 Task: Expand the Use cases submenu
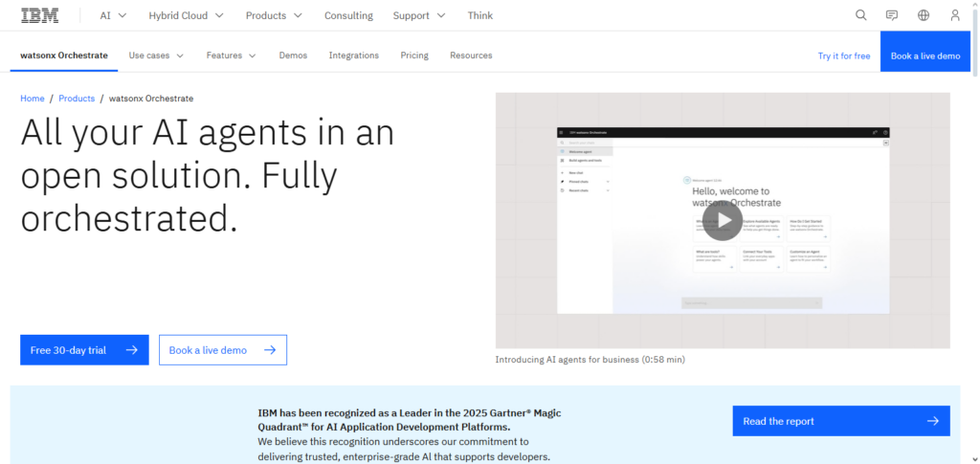[x=156, y=55]
